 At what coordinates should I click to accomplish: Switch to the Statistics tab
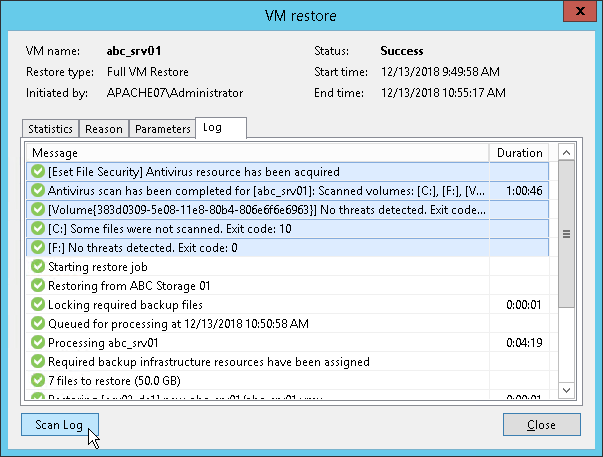(x=50, y=129)
